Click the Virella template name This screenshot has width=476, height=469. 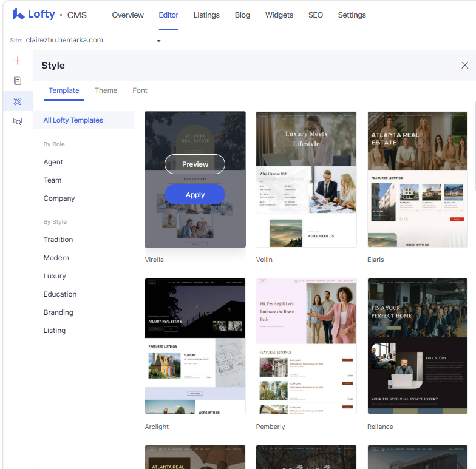154,260
